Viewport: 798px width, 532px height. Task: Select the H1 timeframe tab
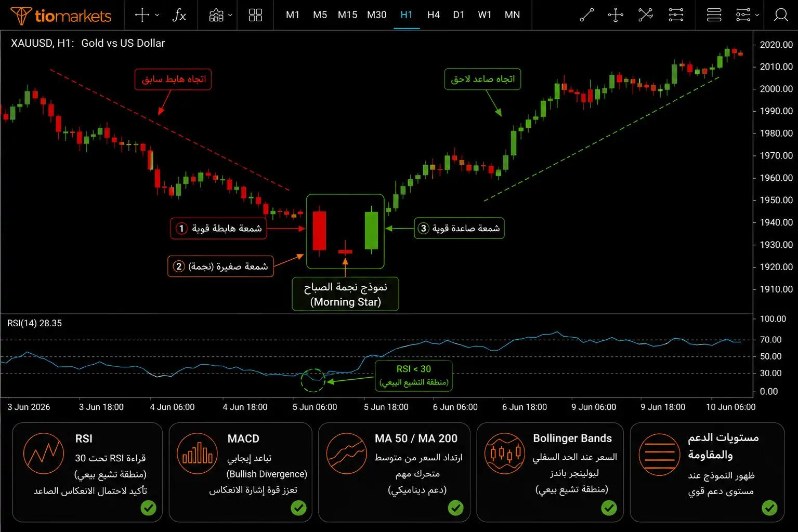point(407,15)
